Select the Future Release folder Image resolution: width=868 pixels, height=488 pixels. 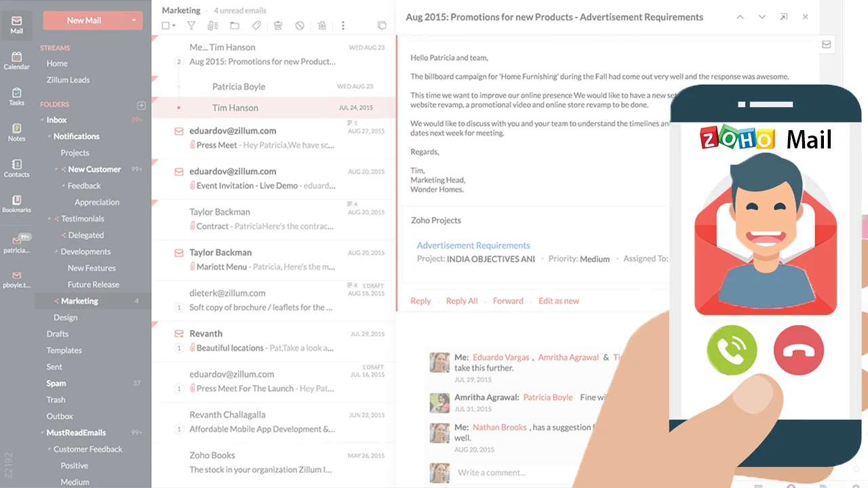[x=94, y=285]
